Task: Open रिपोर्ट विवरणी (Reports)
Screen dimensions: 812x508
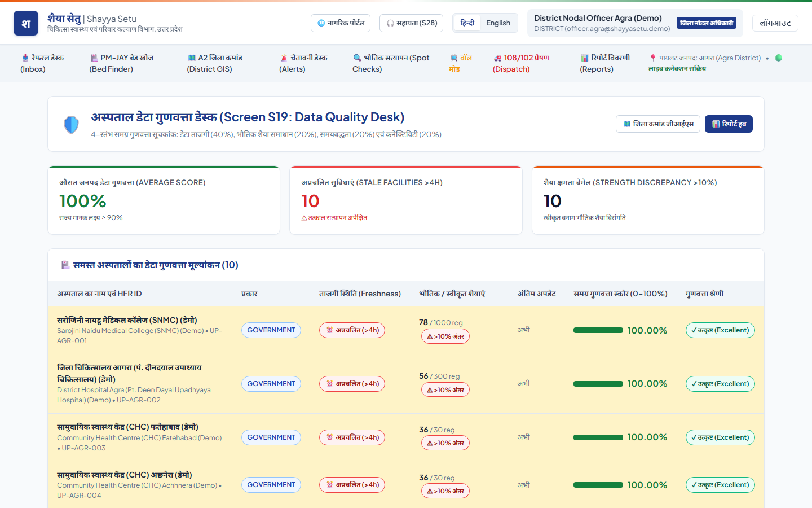Action: pyautogui.click(x=605, y=63)
